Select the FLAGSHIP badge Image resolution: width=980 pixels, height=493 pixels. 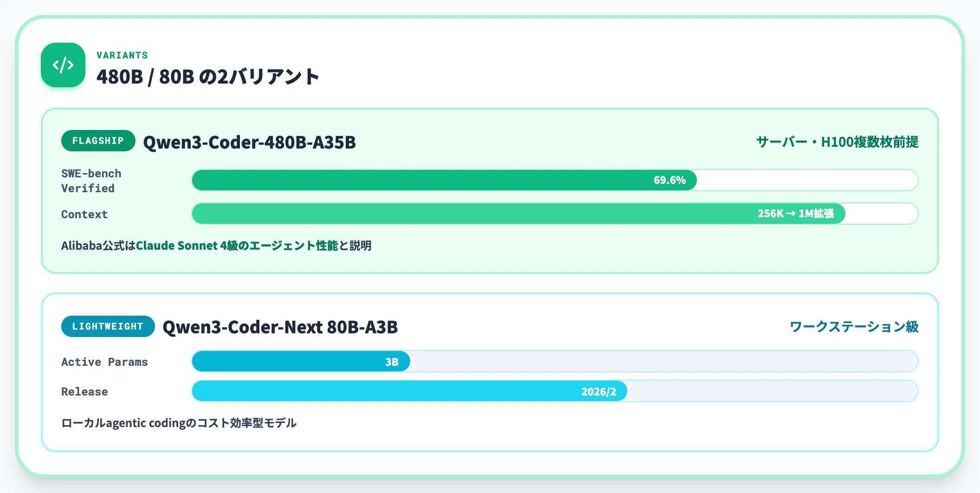[98, 141]
